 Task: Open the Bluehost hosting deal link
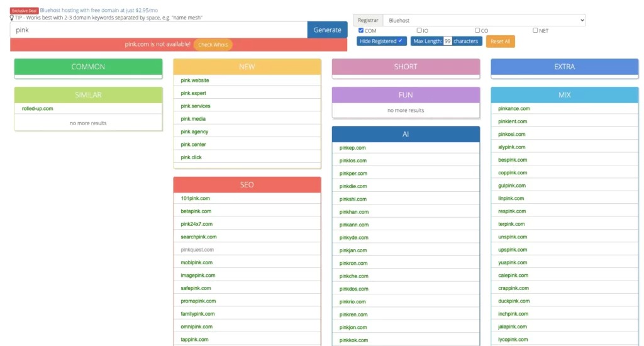pyautogui.click(x=99, y=11)
